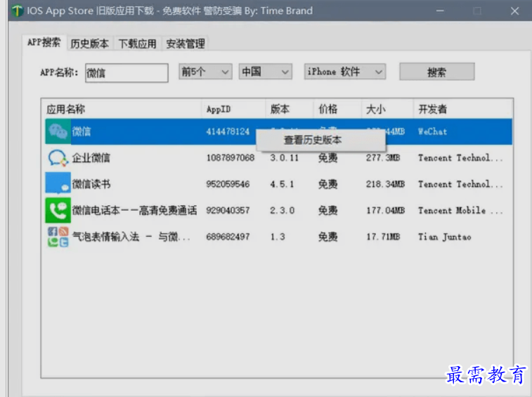This screenshot has height=397, width=532.
Task: Select 微信电话本——高清免费通话 row name
Action: point(134,210)
